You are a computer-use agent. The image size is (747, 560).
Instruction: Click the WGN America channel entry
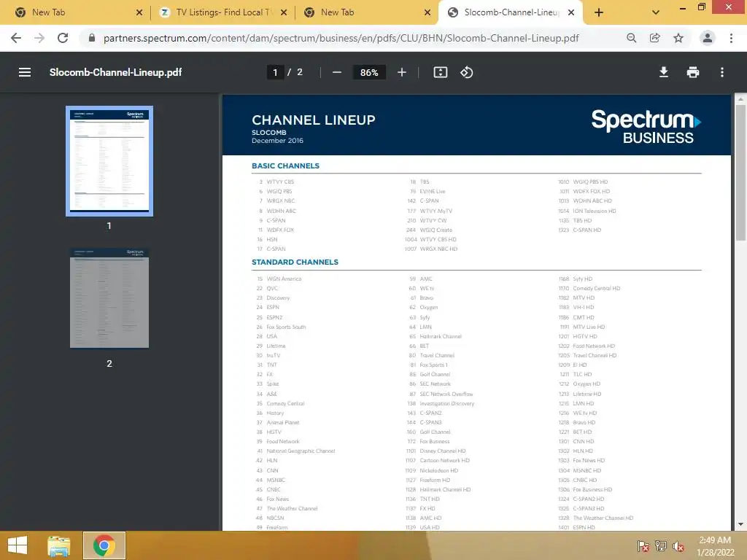point(284,279)
